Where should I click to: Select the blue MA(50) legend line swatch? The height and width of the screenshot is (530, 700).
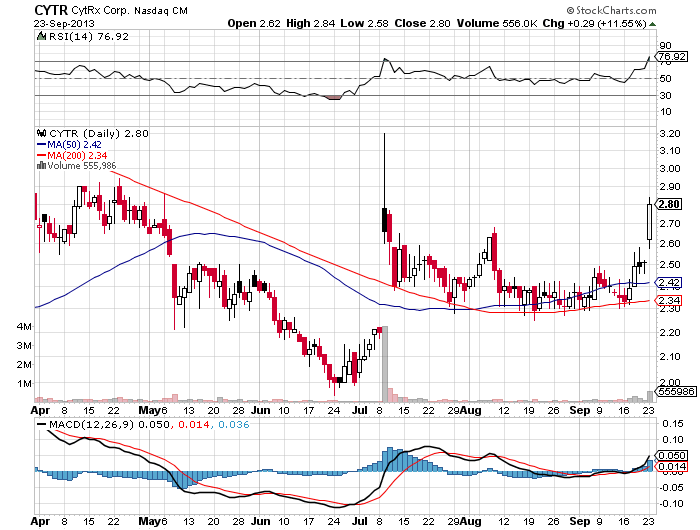coord(42,145)
